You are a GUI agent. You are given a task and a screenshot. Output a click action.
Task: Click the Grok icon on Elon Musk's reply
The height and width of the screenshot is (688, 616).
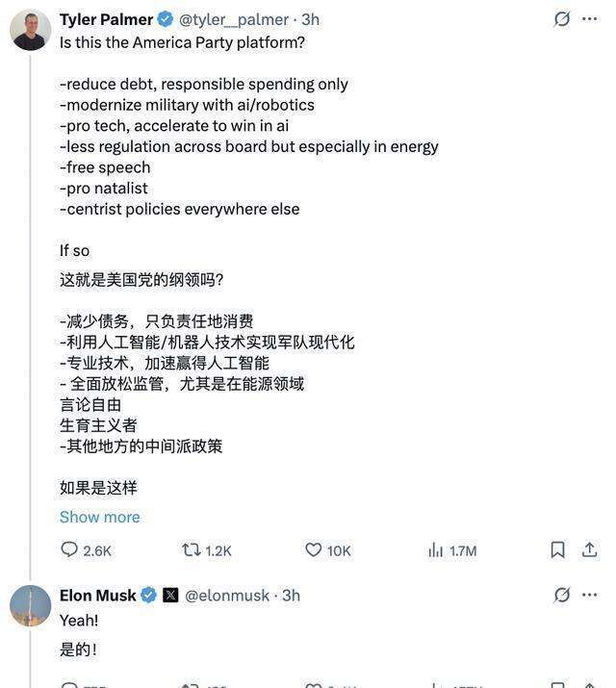tap(562, 595)
